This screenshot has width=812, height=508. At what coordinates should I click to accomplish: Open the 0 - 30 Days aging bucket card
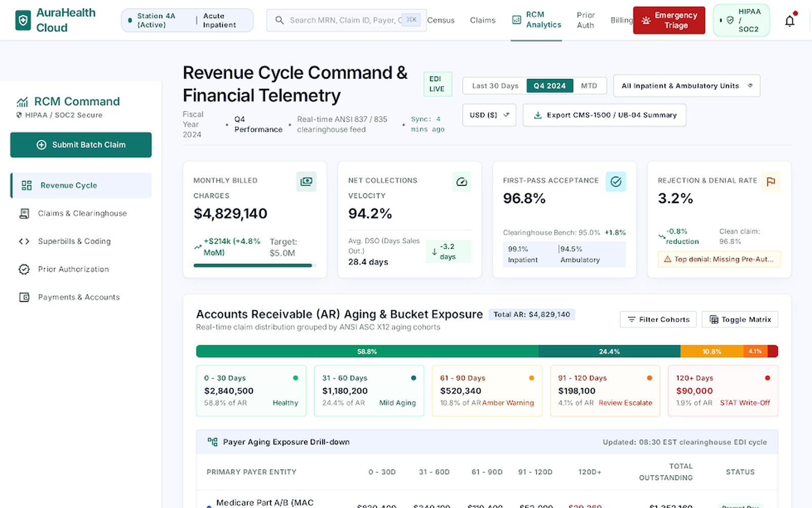(251, 391)
